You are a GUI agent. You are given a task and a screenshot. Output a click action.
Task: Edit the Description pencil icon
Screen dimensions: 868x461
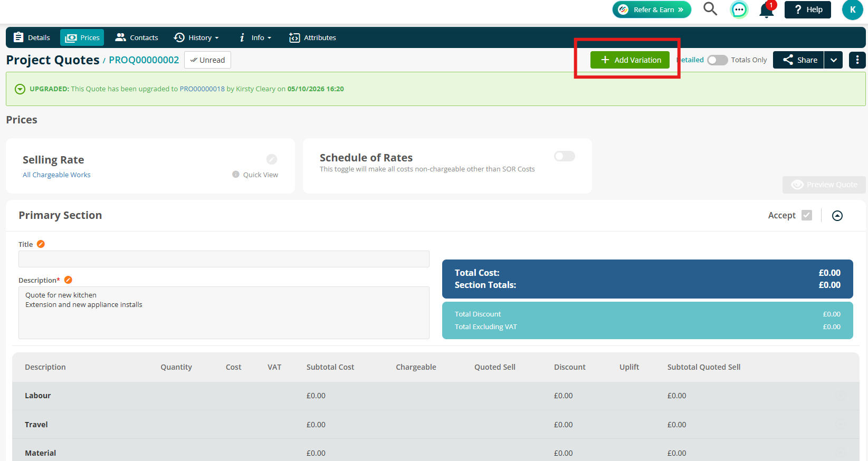(68, 280)
